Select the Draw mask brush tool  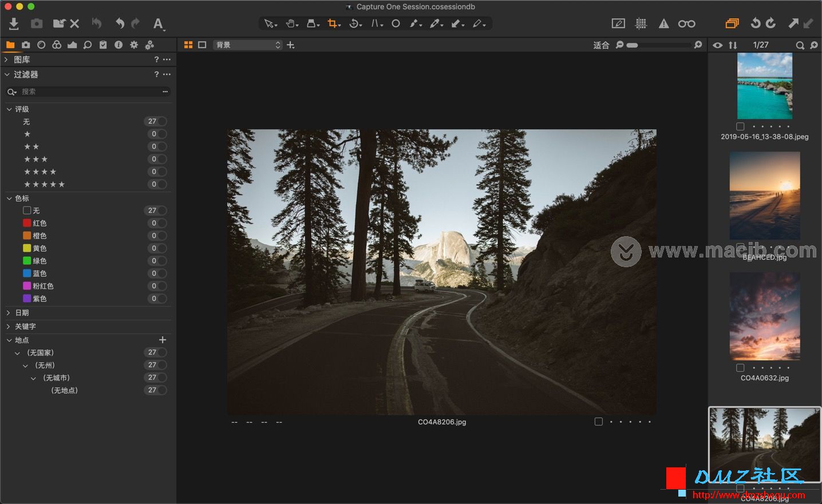point(416,23)
